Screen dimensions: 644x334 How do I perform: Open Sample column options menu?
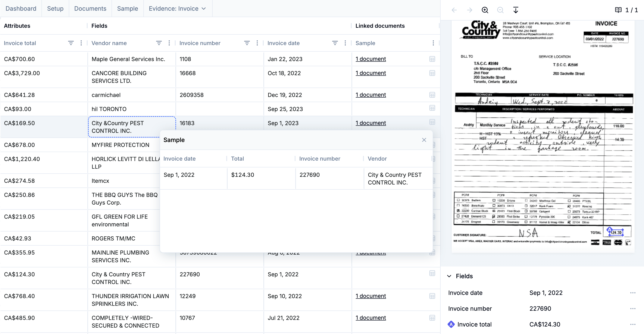pos(433,43)
